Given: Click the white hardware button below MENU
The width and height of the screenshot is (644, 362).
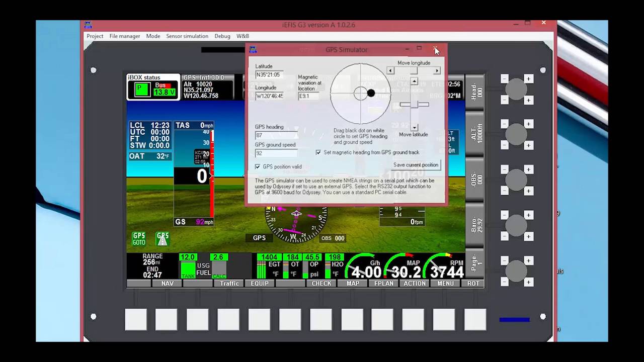Looking at the screenshot, I should (444, 320).
